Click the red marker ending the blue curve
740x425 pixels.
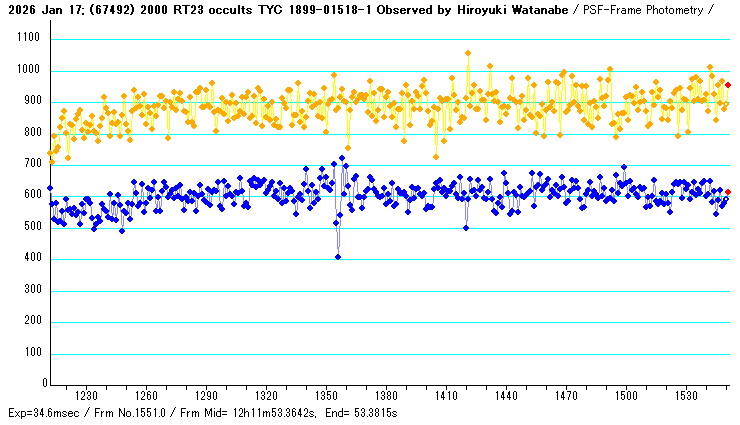(728, 192)
